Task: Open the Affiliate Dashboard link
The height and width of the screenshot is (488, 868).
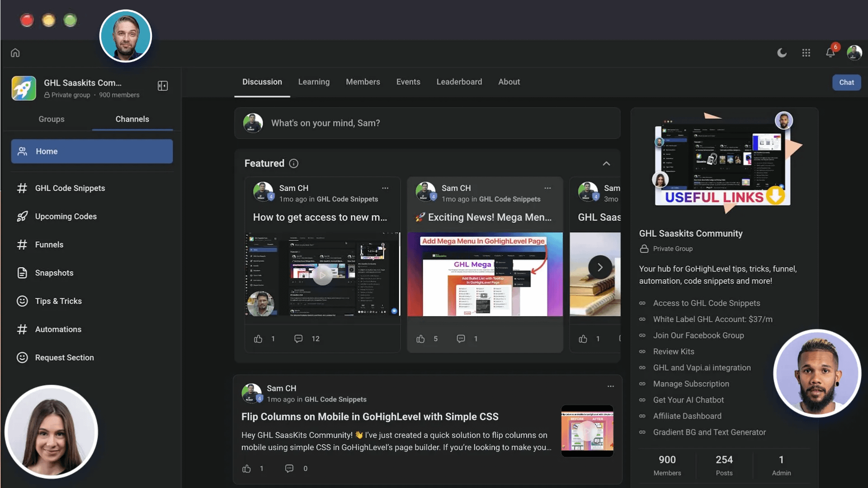Action: 687,417
